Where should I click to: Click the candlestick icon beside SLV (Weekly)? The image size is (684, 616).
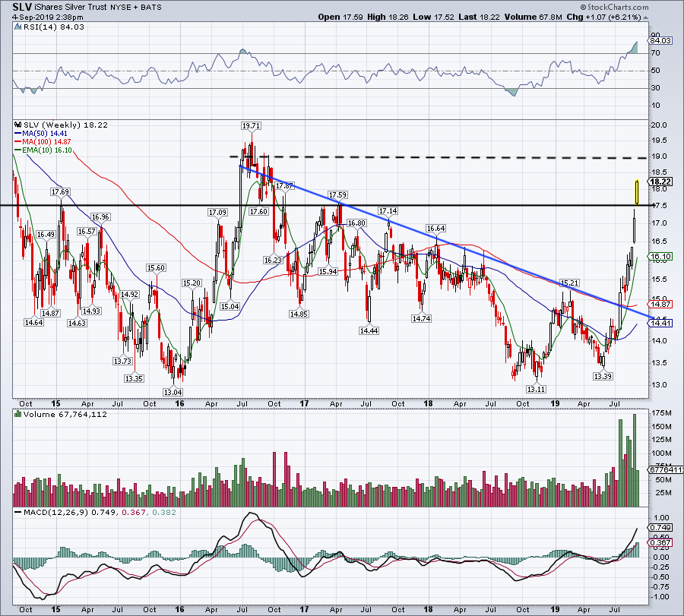18,125
